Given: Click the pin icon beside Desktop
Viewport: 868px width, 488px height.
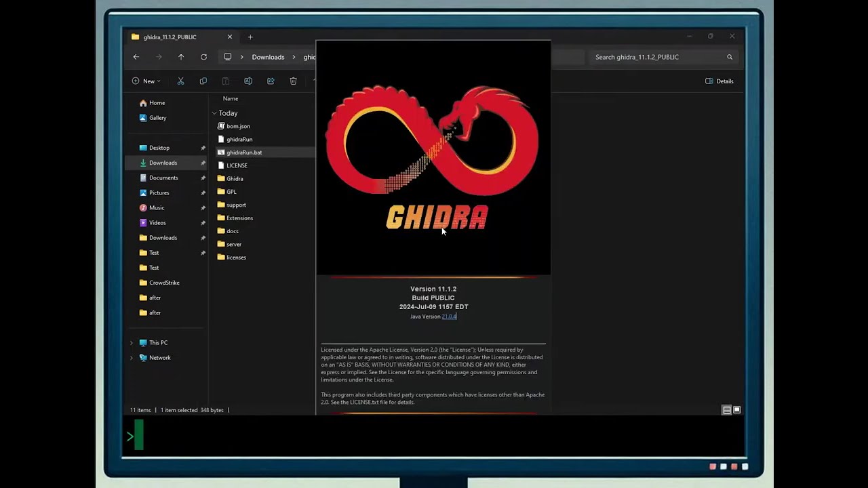Looking at the screenshot, I should 203,148.
